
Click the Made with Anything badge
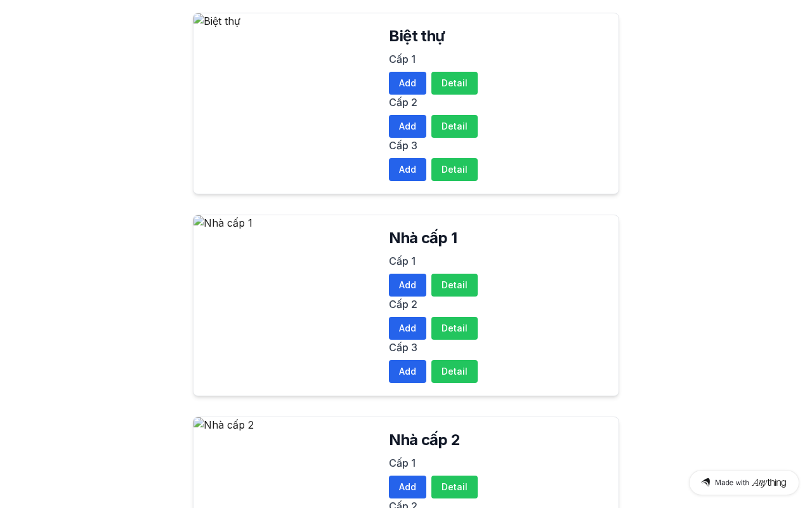(x=743, y=483)
